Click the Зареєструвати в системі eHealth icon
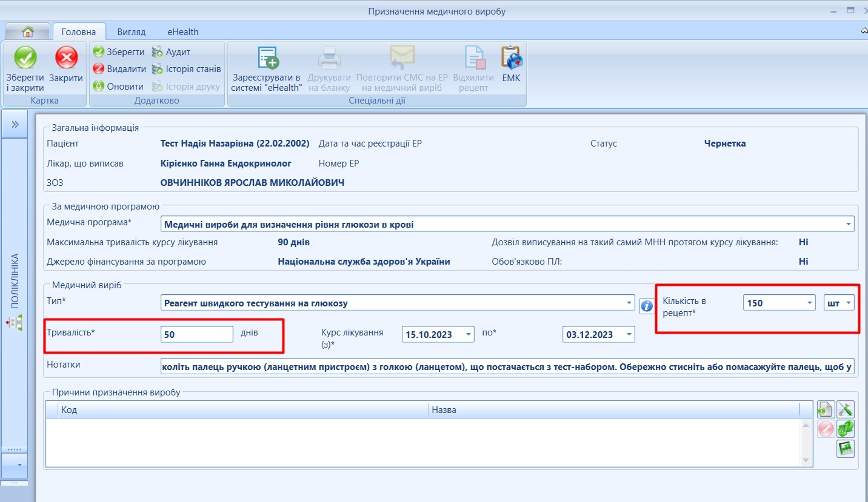The height and width of the screenshot is (502, 868). [x=267, y=57]
